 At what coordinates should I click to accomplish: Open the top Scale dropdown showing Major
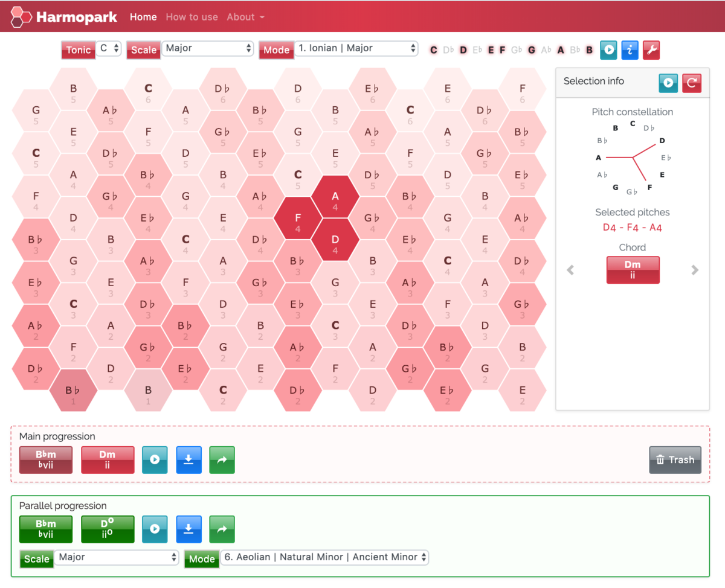(x=207, y=48)
